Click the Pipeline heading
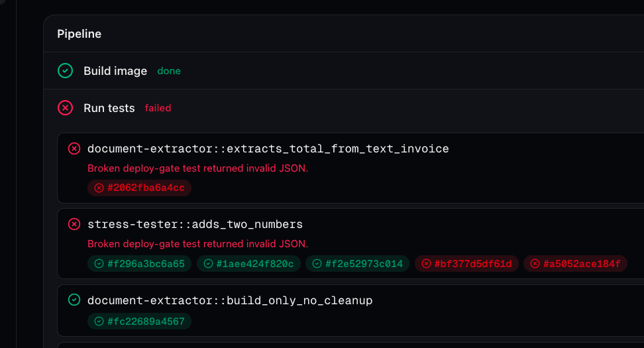The width and height of the screenshot is (644, 348). tap(80, 34)
